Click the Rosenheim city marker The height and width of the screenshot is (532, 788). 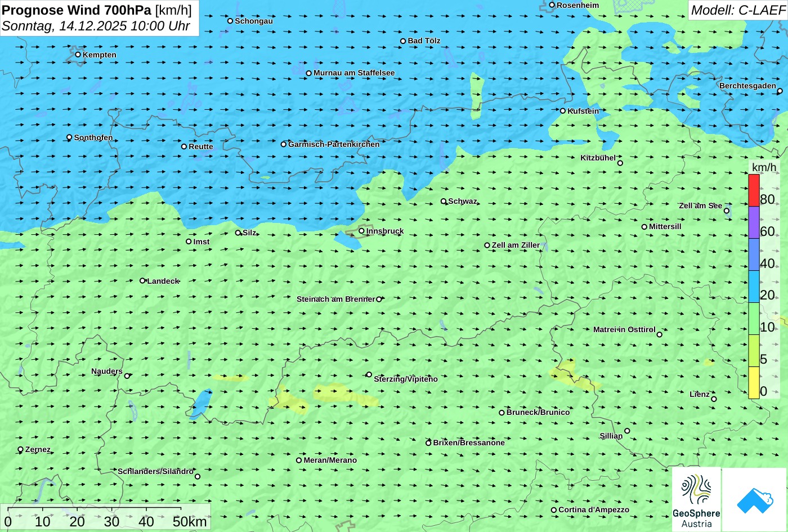[552, 5]
